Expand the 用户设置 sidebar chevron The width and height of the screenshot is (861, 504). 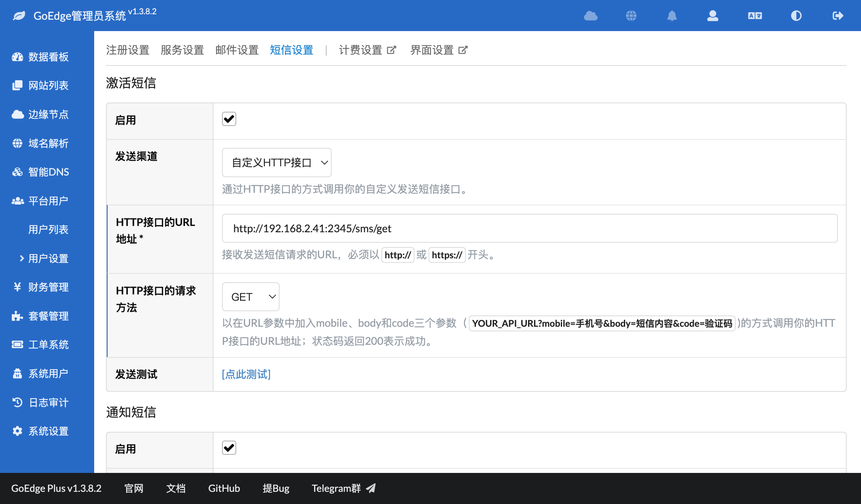[21, 258]
